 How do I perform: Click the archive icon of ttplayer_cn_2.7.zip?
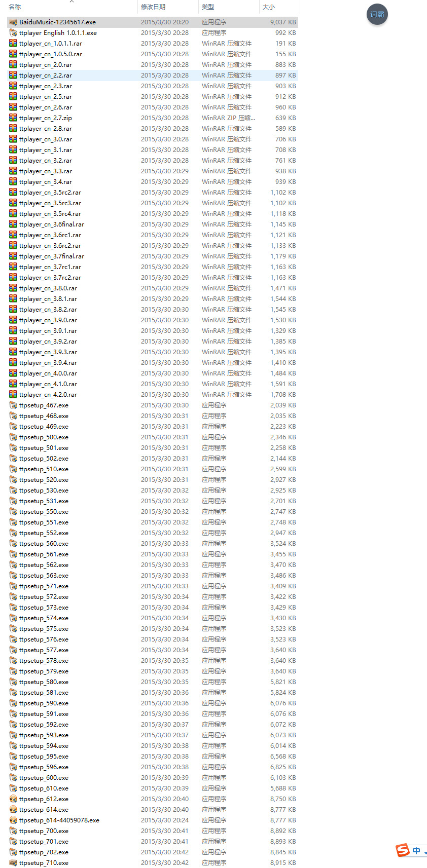[x=13, y=118]
